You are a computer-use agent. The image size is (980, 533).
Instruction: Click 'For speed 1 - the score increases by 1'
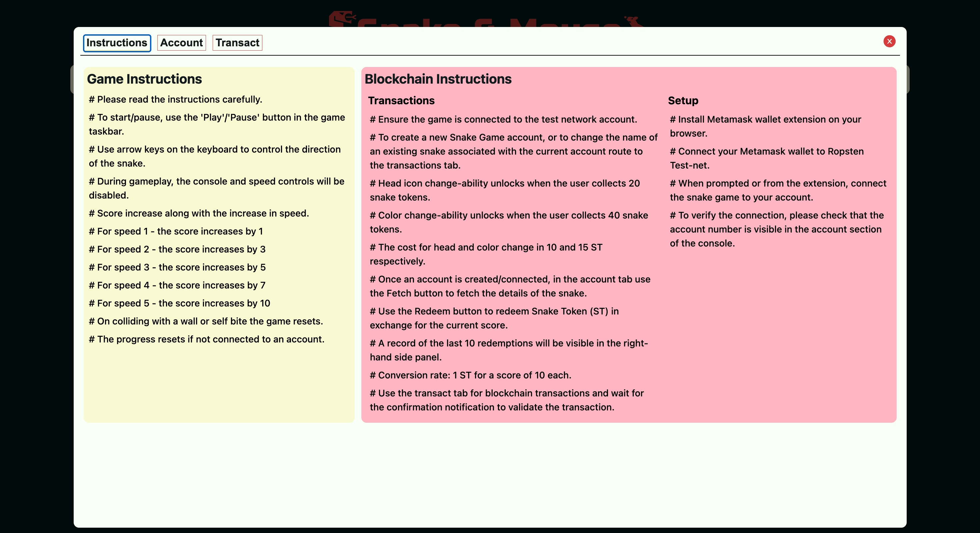[176, 231]
